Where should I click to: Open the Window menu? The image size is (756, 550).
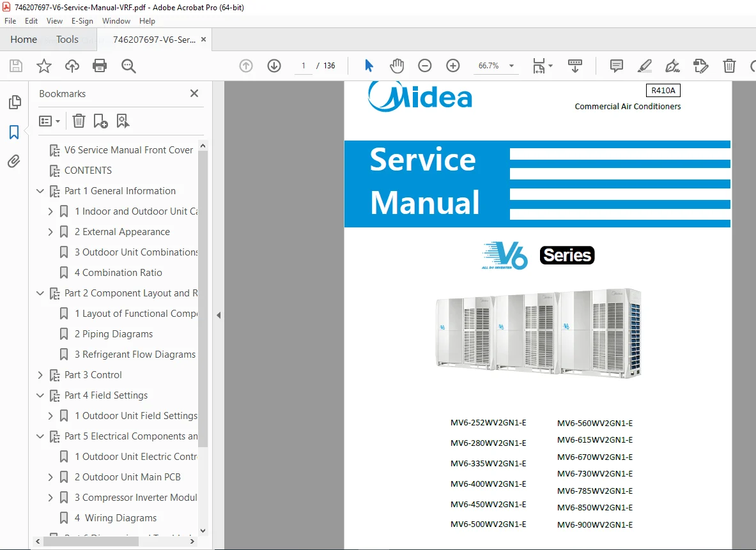point(116,20)
